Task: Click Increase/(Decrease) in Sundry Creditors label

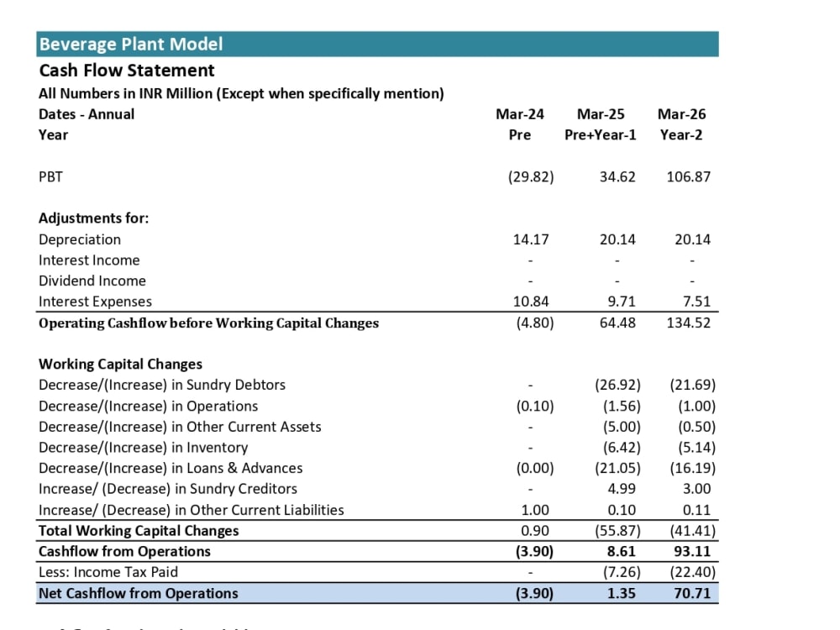Action: point(168,489)
